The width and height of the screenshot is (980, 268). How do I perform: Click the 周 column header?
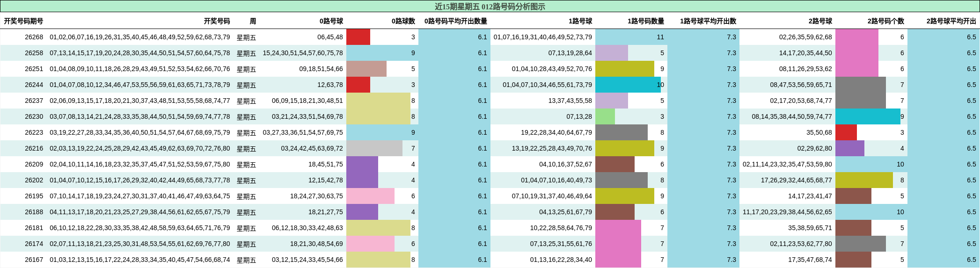tap(253, 21)
